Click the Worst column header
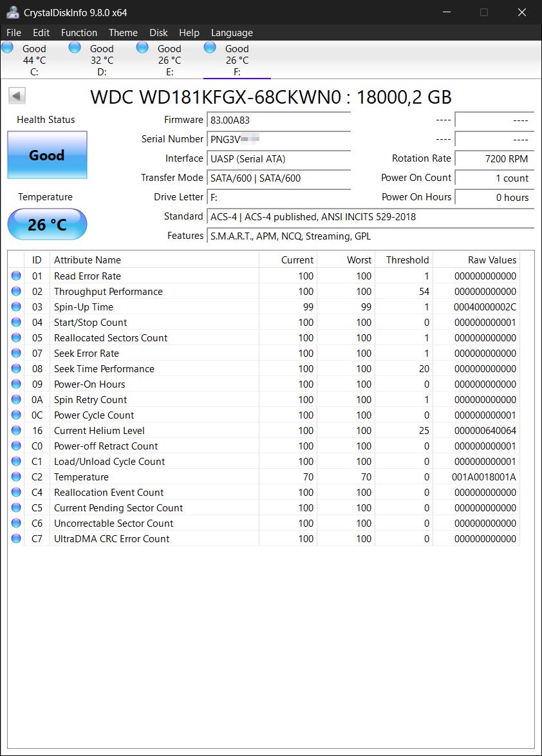 tap(346, 260)
